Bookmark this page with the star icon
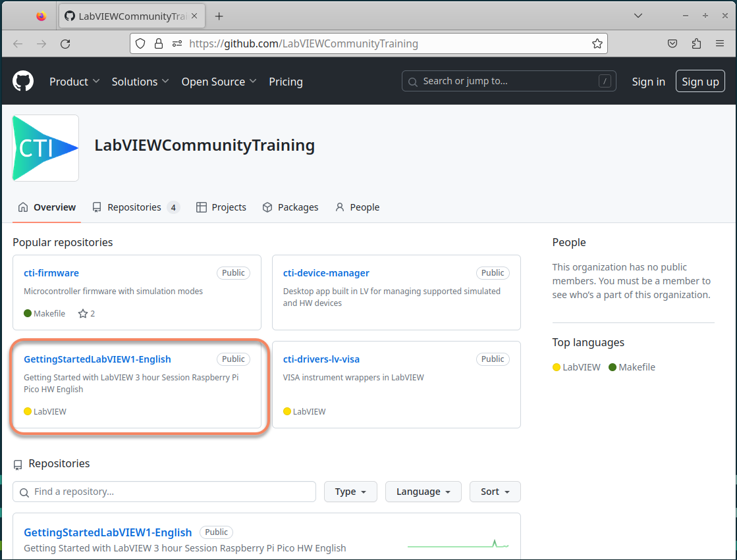This screenshot has width=737, height=560. (597, 43)
